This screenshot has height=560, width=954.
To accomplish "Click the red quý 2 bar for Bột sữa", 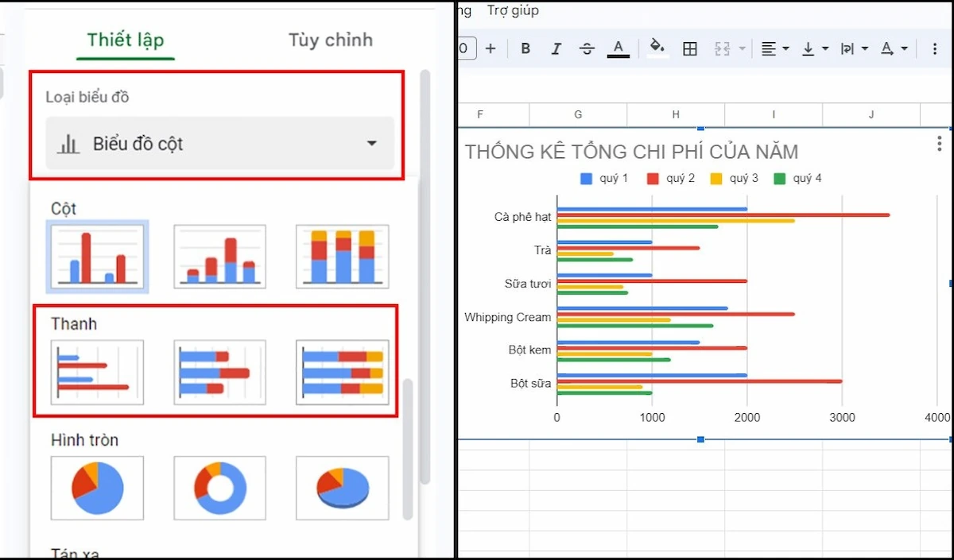I will (x=700, y=381).
